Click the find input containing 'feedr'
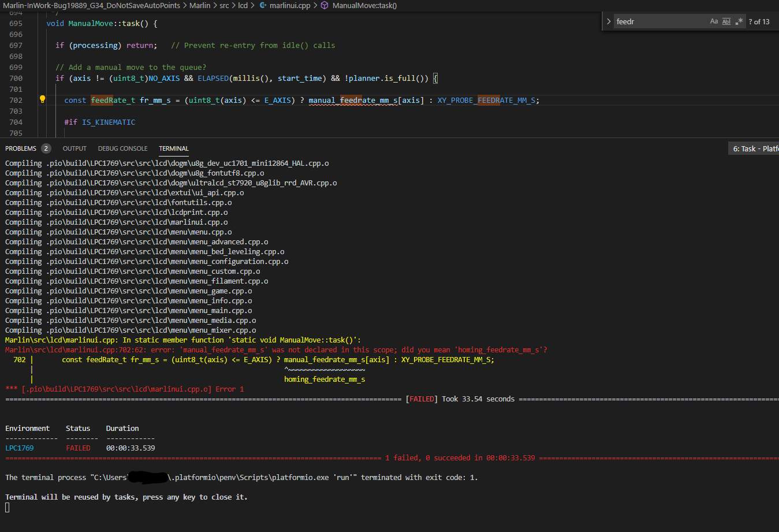This screenshot has width=779, height=532. (661, 21)
